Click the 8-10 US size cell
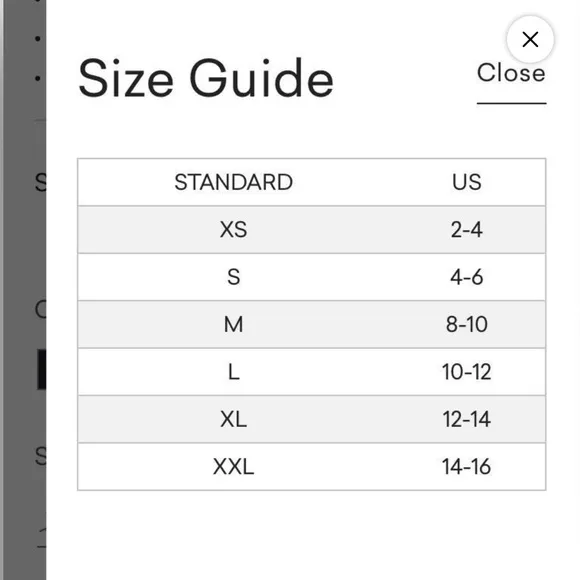The width and height of the screenshot is (580, 580). [467, 324]
